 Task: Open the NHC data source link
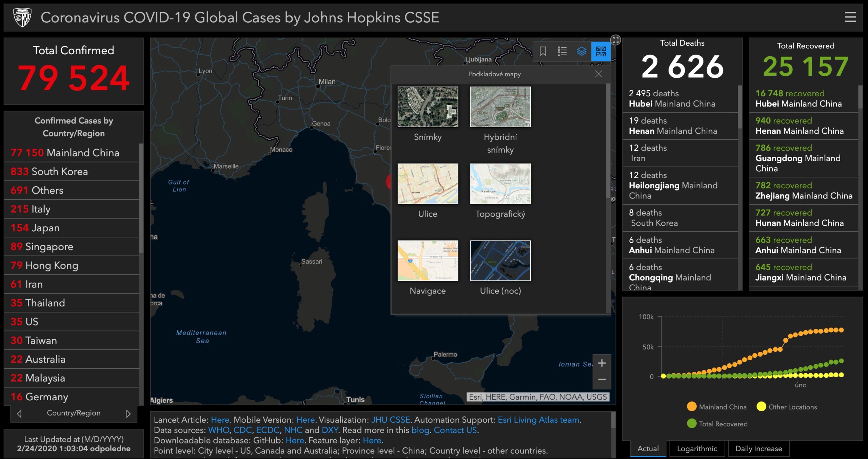293,430
